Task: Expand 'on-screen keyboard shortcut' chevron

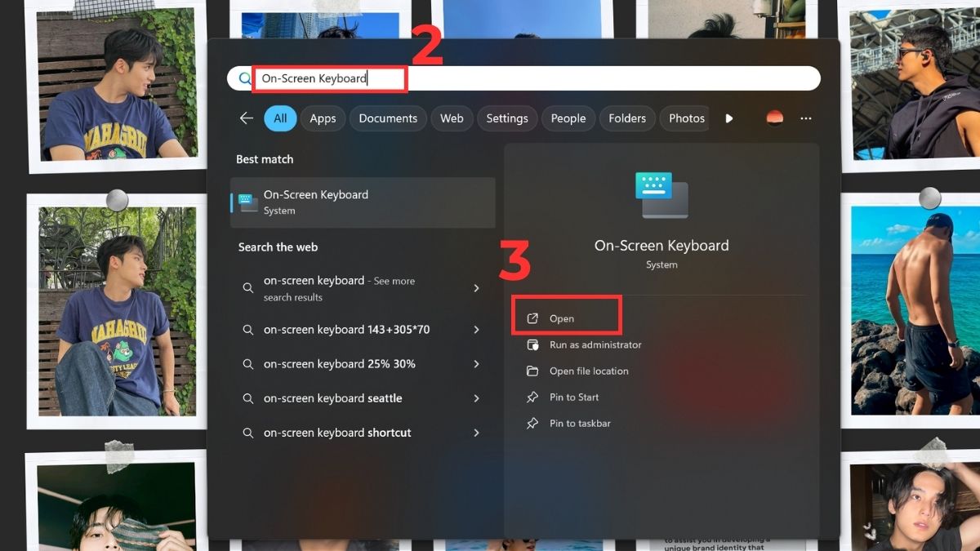Action: (476, 433)
